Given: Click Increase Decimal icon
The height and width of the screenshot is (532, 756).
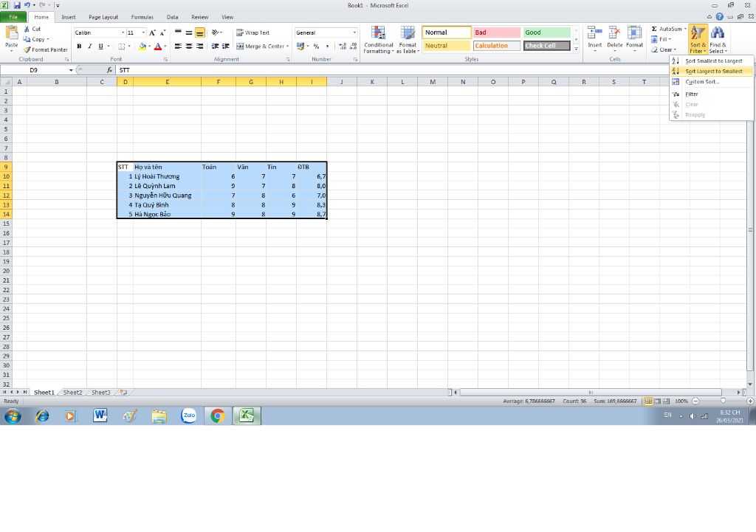Looking at the screenshot, I should [x=343, y=46].
